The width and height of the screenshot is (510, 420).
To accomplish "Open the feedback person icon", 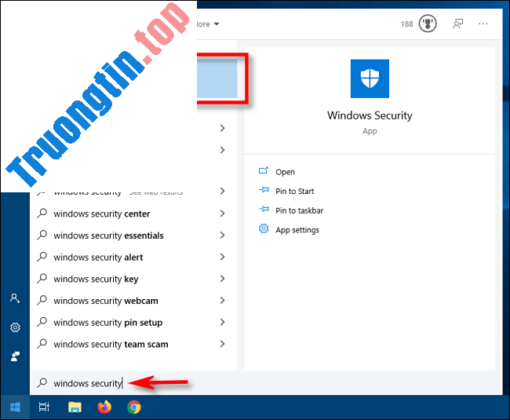I will pyautogui.click(x=458, y=24).
